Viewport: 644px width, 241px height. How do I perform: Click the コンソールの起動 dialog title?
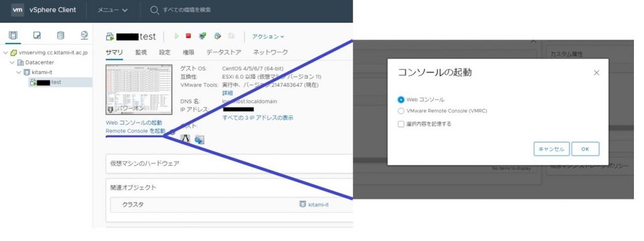(435, 72)
